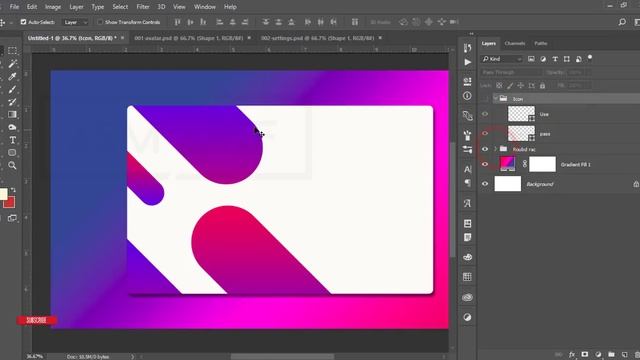The image size is (640, 360).
Task: Open the Character panel icon
Action: pyautogui.click(x=467, y=169)
